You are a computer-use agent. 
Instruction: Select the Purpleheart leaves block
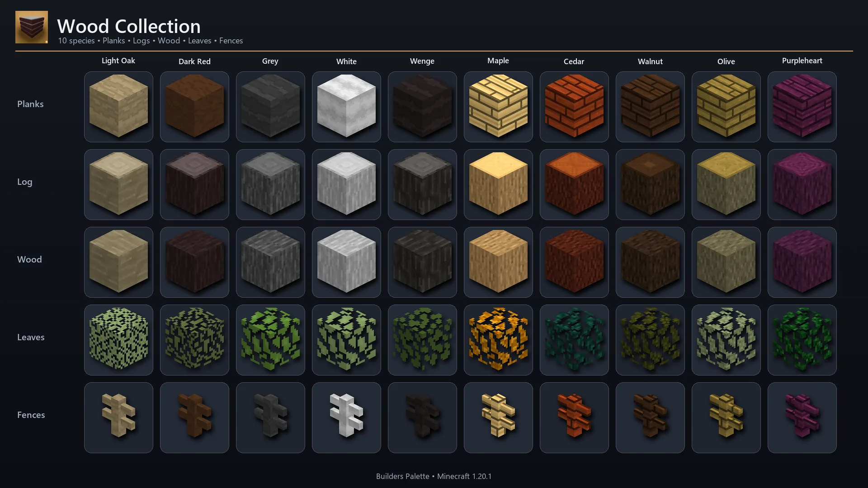[x=802, y=340]
